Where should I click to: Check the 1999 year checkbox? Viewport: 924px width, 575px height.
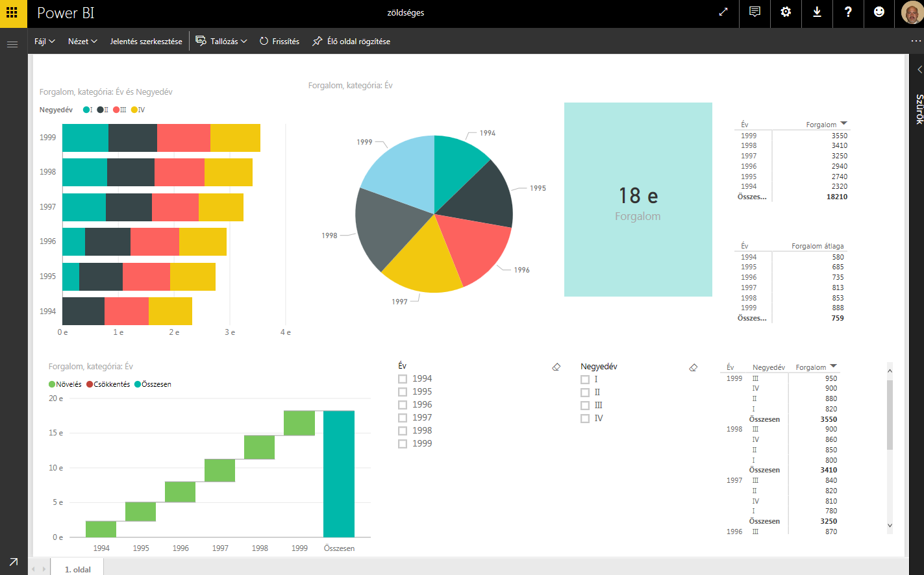click(403, 444)
